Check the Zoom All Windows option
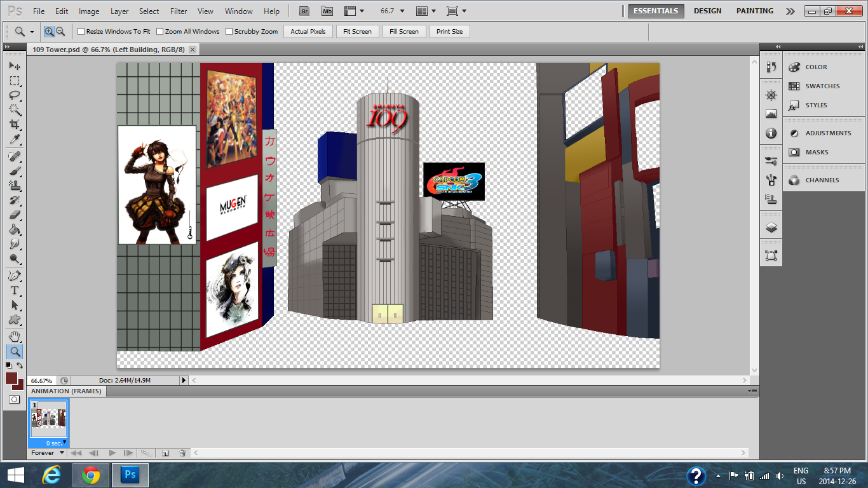This screenshot has height=488, width=868. click(x=160, y=31)
